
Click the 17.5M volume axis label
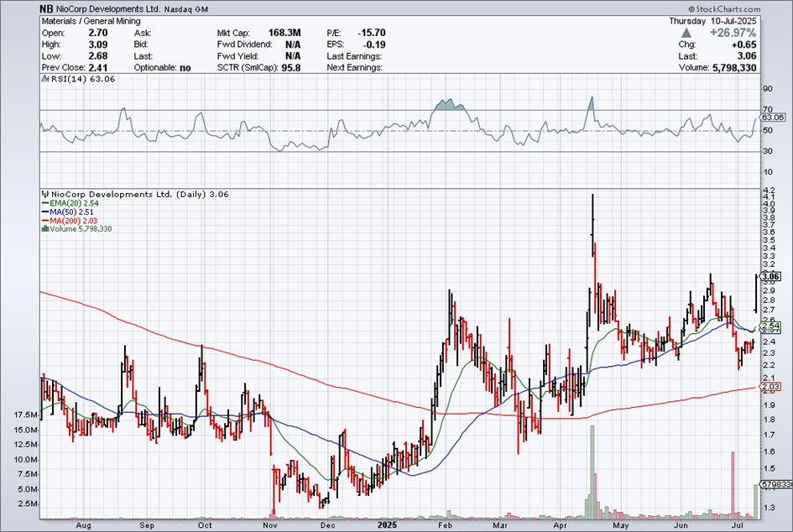click(x=25, y=415)
